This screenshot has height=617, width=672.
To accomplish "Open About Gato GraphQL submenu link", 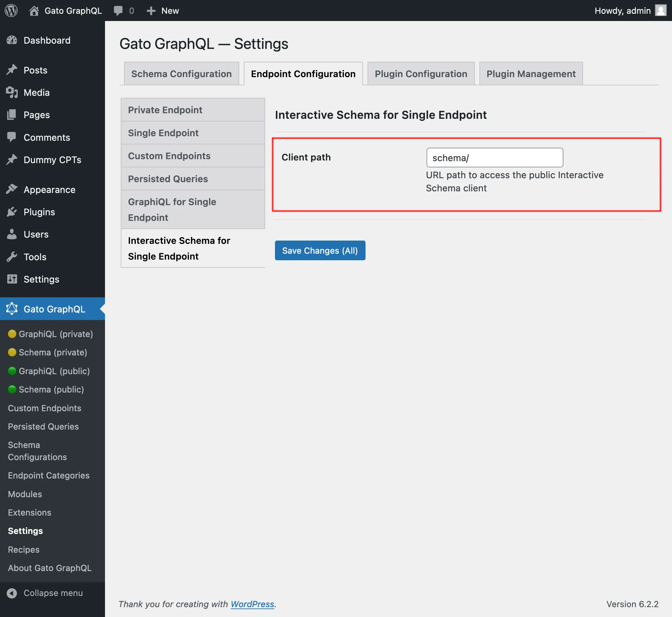I will pos(50,568).
